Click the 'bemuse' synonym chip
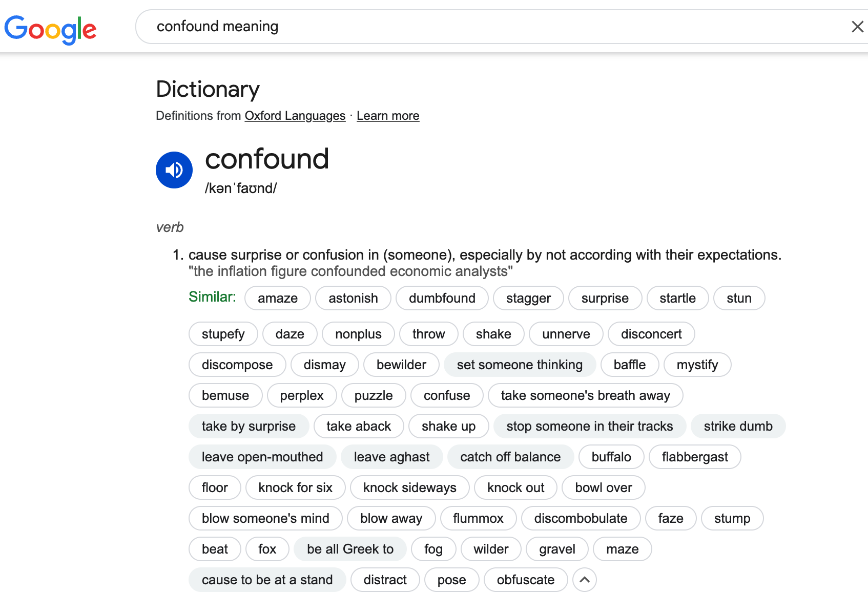This screenshot has width=868, height=594. click(x=225, y=395)
